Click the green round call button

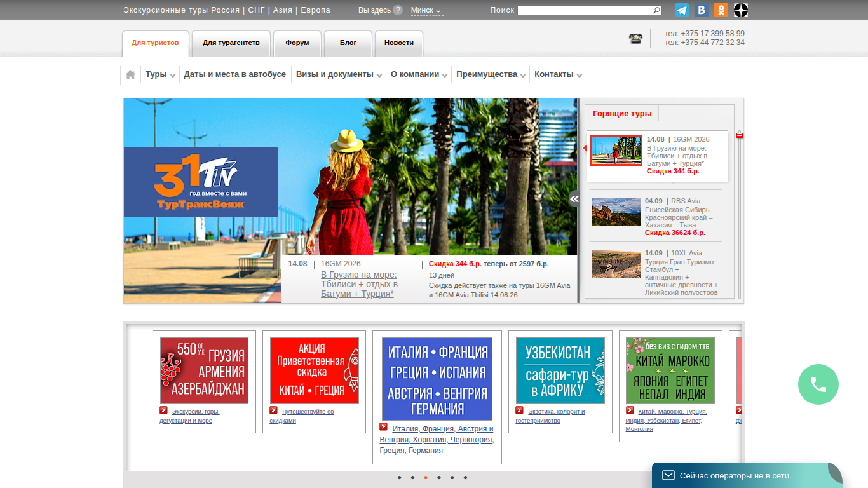[818, 384]
